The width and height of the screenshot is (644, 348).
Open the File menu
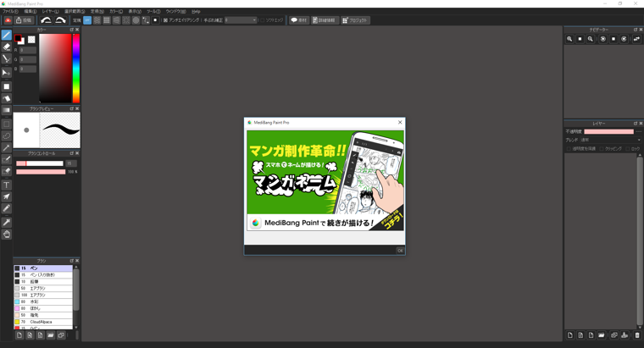click(x=10, y=12)
